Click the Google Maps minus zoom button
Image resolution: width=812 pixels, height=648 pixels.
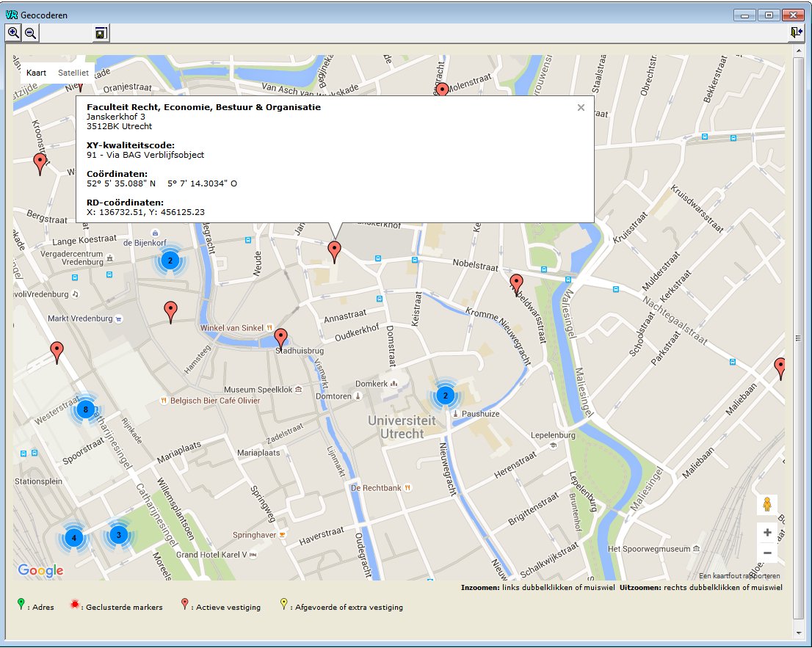point(767,553)
